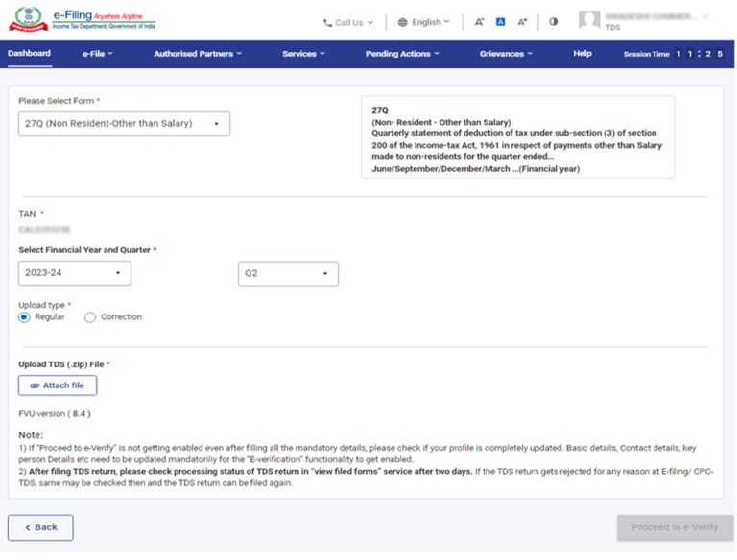Click the user profile avatar
Viewport: 737px width, 560px height.
589,20
